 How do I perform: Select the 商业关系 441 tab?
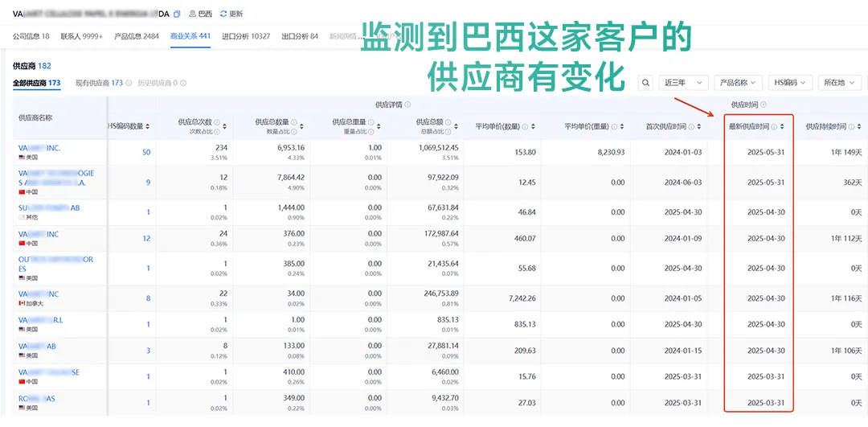click(190, 36)
